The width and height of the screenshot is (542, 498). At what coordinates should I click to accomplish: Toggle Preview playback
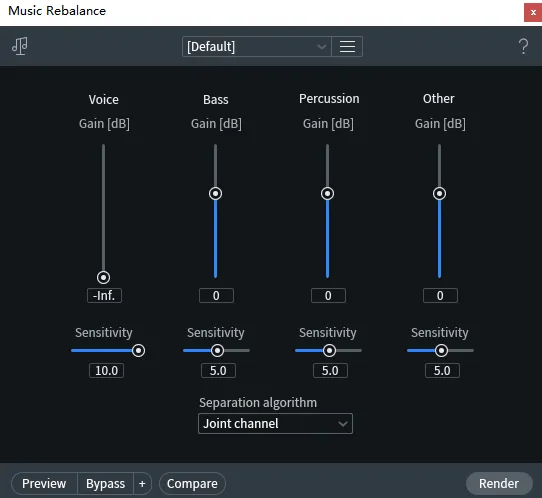tap(44, 483)
